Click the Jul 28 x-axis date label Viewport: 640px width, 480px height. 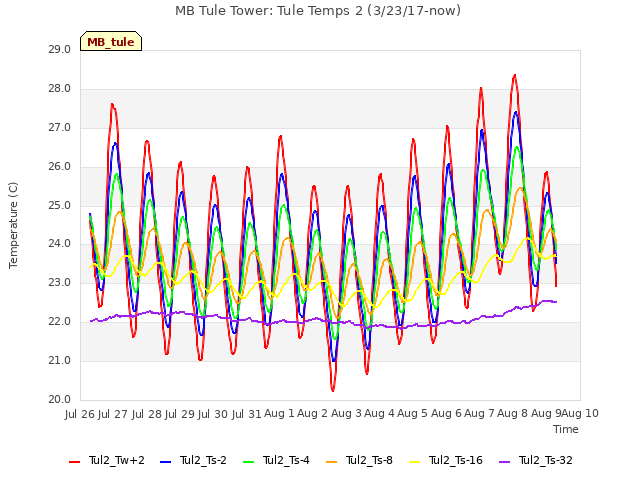(147, 414)
